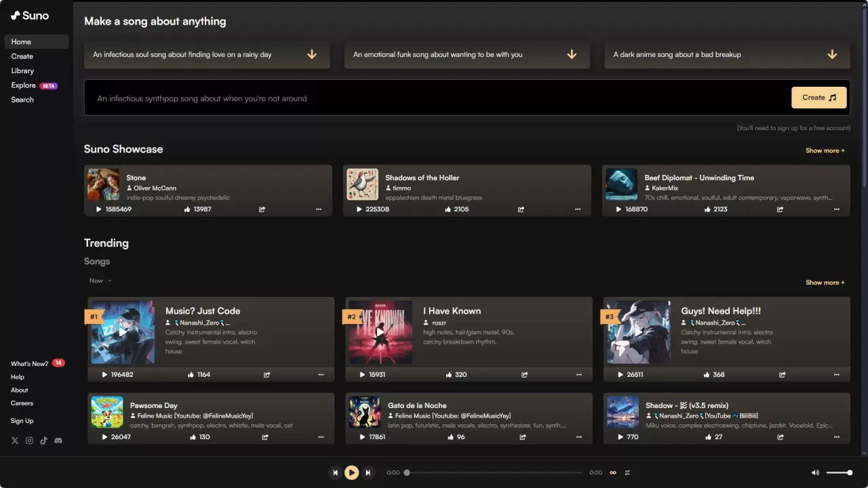Visit Suno's Instagram page icon

(x=29, y=441)
